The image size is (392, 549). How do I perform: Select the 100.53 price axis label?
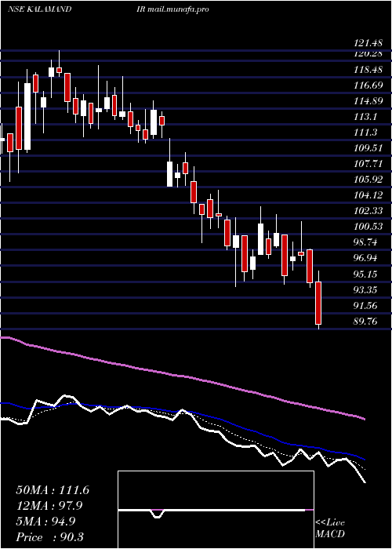point(368,227)
